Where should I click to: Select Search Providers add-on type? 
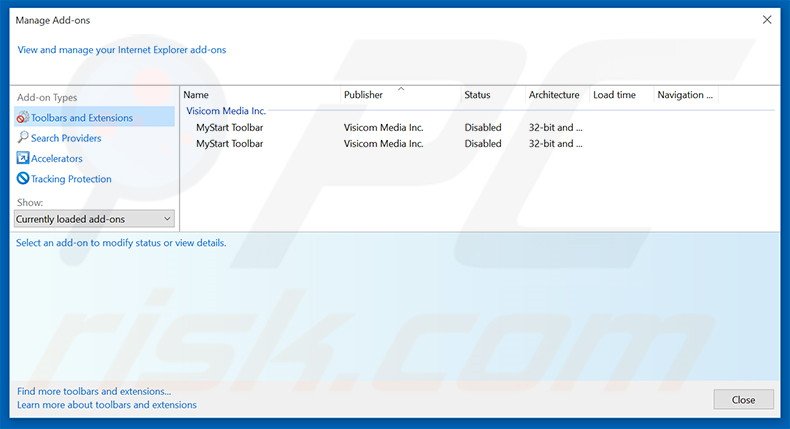click(66, 138)
